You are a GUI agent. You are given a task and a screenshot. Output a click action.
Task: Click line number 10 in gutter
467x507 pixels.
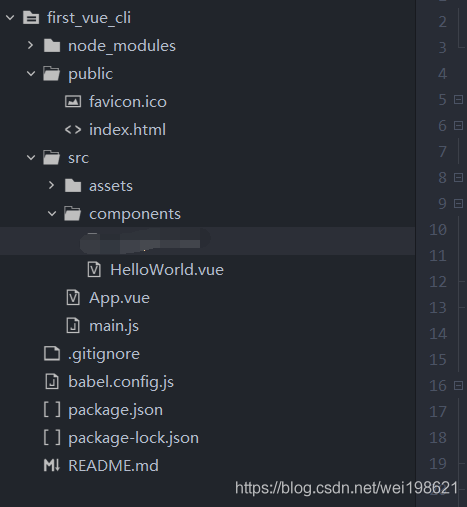[438, 230]
